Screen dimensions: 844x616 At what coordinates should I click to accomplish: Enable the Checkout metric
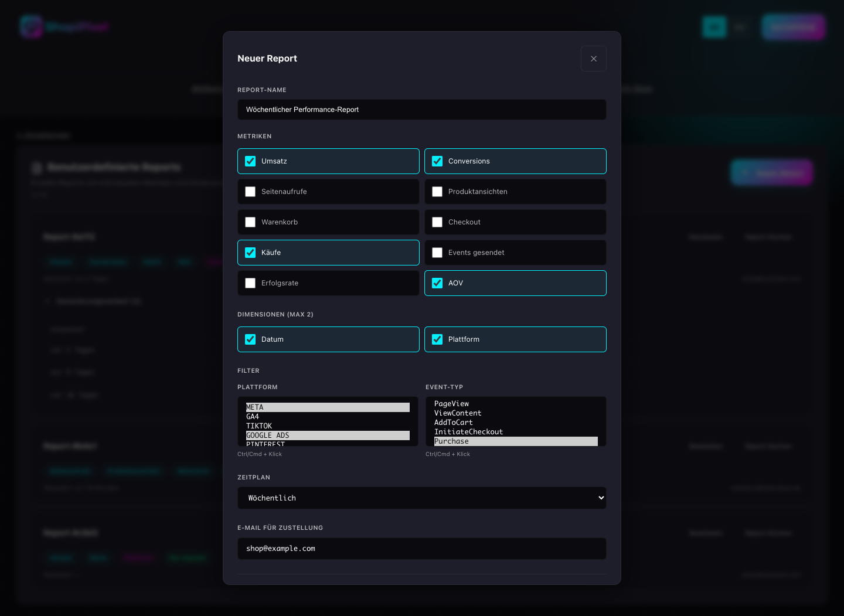tap(437, 222)
